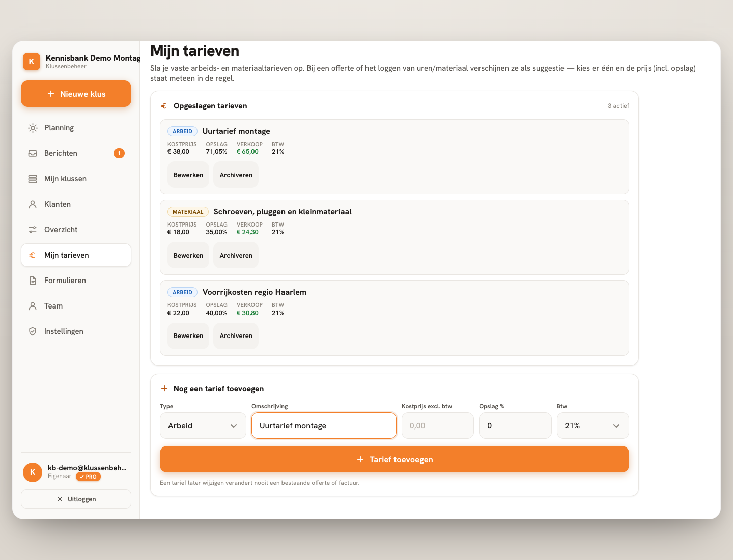Edit the Voorrijkosten regio Haarlem rate
The width and height of the screenshot is (733, 560).
pos(188,336)
